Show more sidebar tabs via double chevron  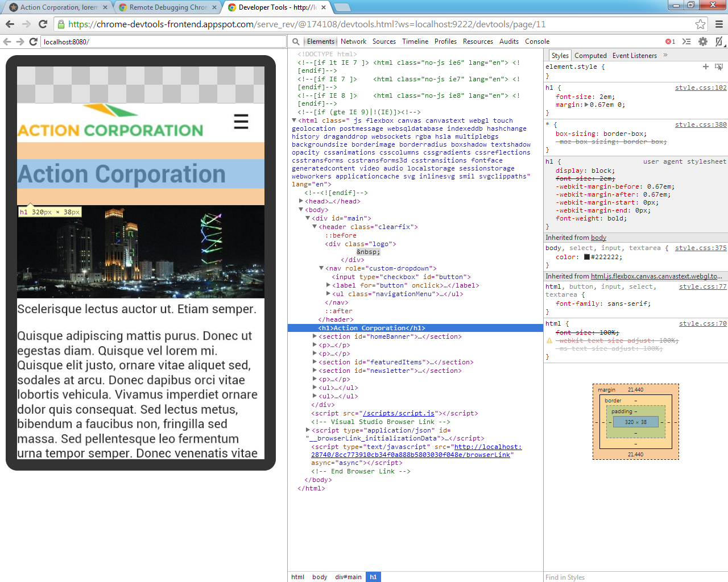tap(665, 55)
